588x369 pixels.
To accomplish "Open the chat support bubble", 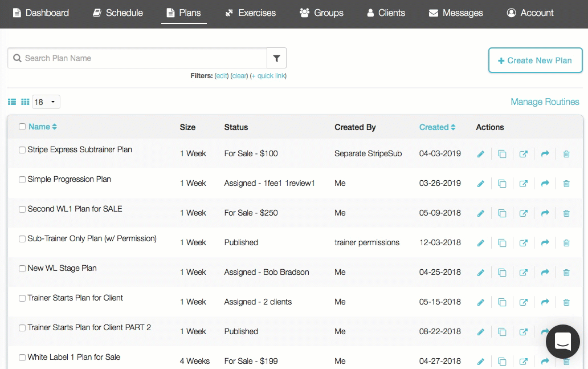I will pyautogui.click(x=562, y=341).
